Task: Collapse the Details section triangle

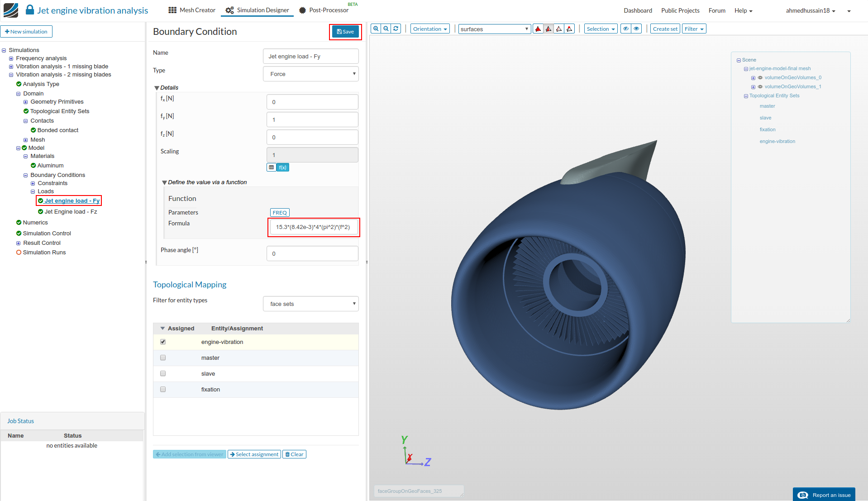Action: coord(157,88)
